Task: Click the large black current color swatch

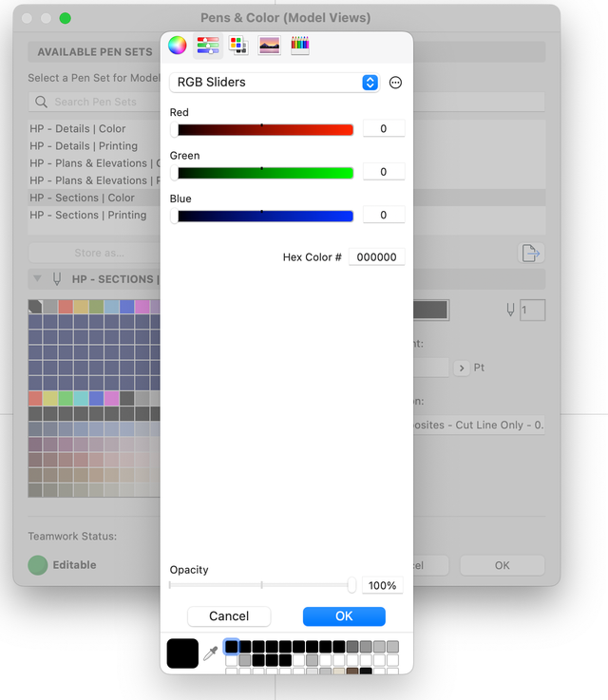Action: (x=182, y=653)
